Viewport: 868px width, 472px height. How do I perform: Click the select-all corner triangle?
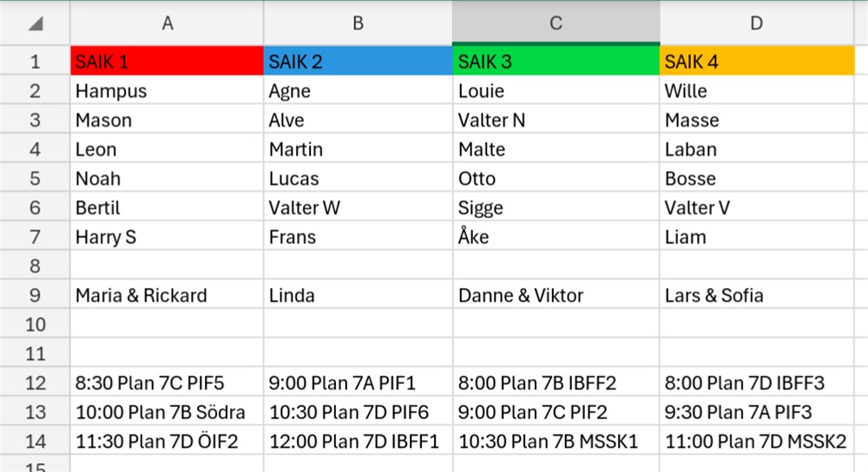pyautogui.click(x=36, y=23)
